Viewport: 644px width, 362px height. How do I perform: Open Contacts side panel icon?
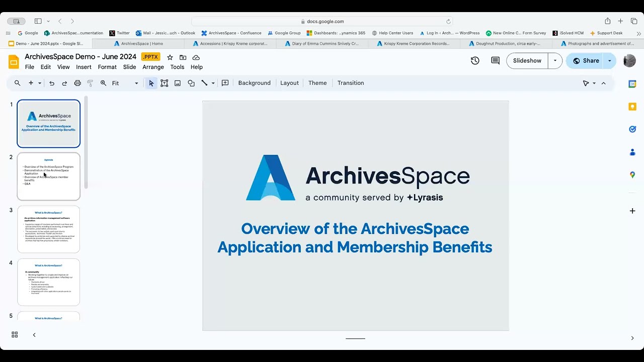pyautogui.click(x=632, y=152)
